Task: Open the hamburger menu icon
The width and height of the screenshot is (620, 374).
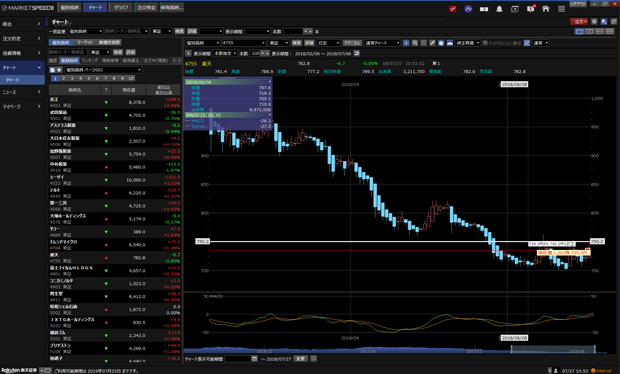Action: (561, 9)
